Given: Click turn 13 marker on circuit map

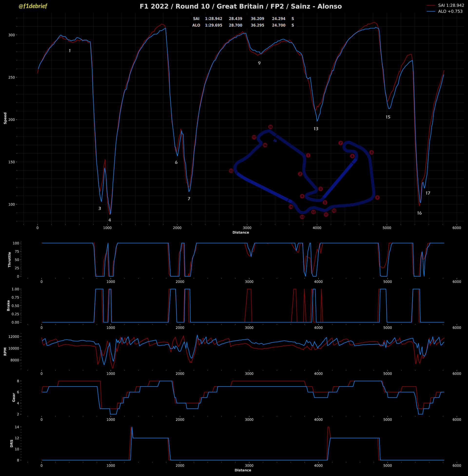Looking at the screenshot, I should click(x=302, y=217).
